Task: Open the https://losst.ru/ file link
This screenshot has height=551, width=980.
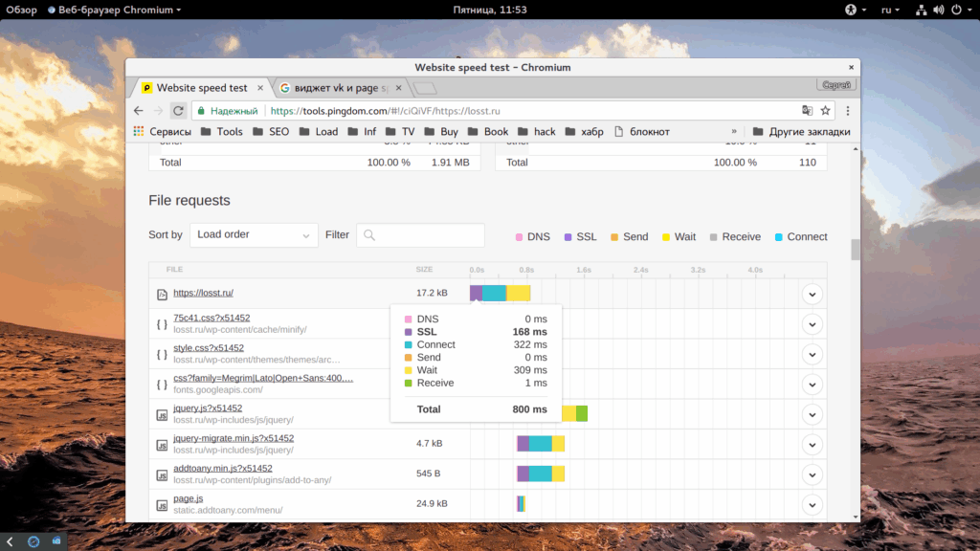Action: coord(203,293)
